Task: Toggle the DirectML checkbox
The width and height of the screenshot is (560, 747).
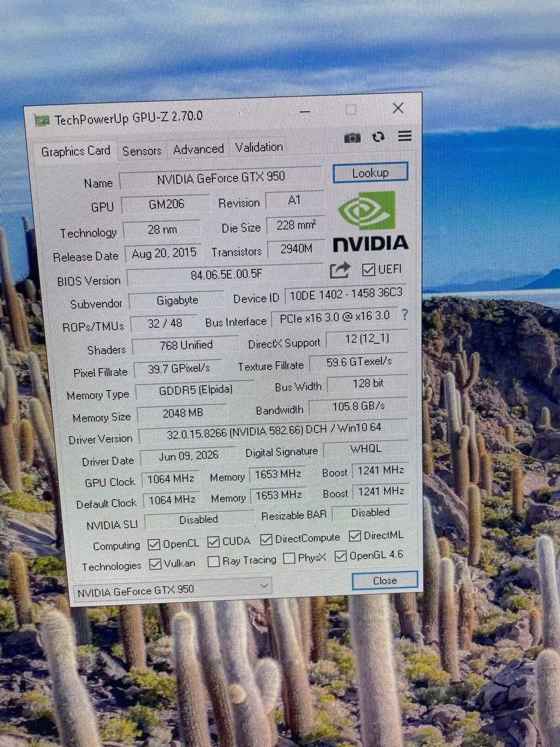Action: pyautogui.click(x=355, y=536)
